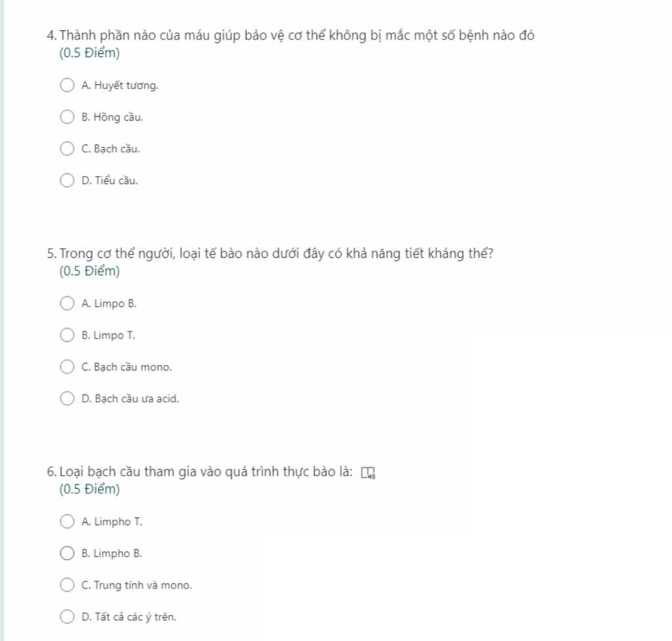
Task: Select answer B. Limpho B
Action: point(68,554)
